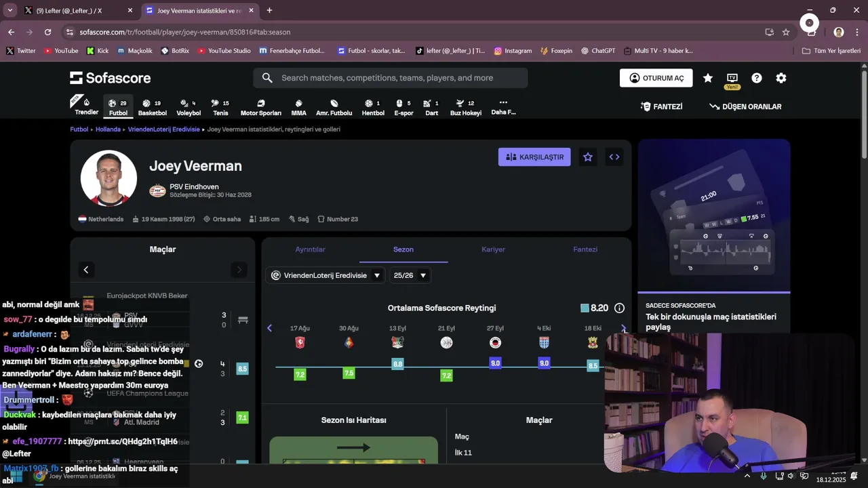Click the OTURUM AÇ login button

click(x=656, y=78)
